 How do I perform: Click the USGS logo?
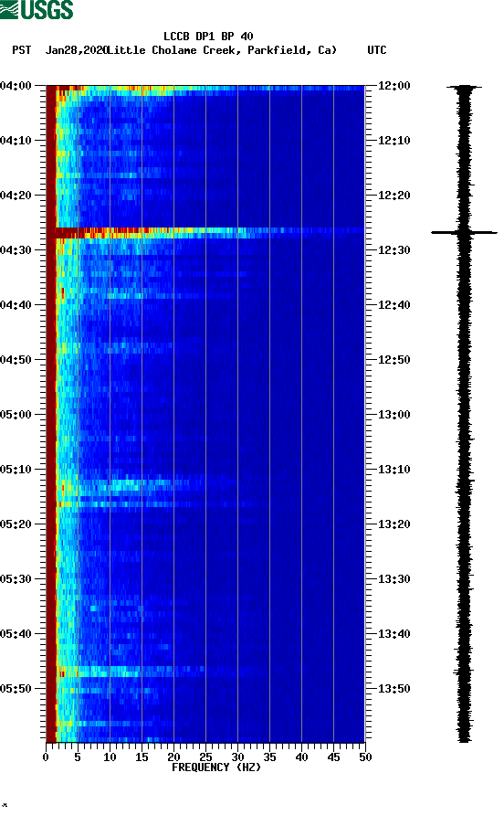(37, 9)
